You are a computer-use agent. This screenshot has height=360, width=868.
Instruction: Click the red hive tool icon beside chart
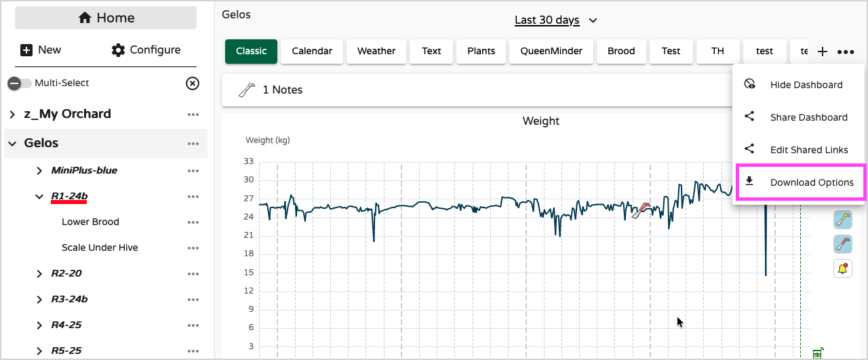pos(842,244)
